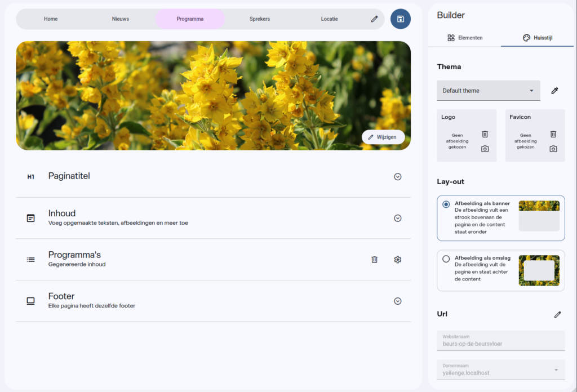Image resolution: width=577 pixels, height=392 pixels.
Task: Click the pencil icon in navigation bar
Action: (374, 19)
